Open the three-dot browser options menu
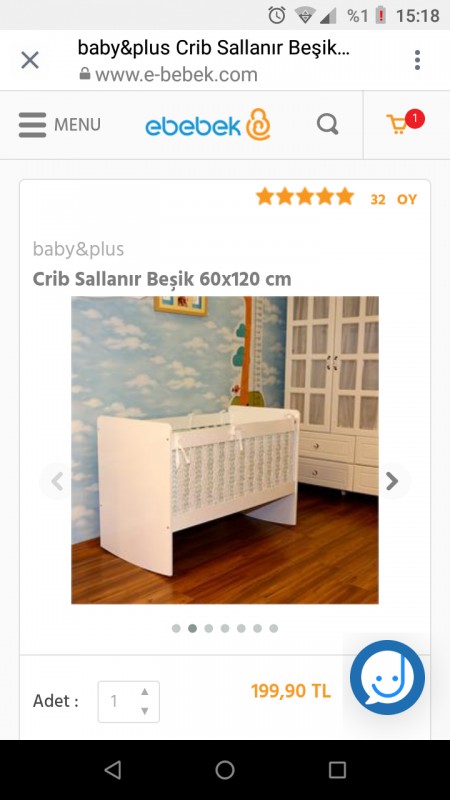 coord(417,60)
